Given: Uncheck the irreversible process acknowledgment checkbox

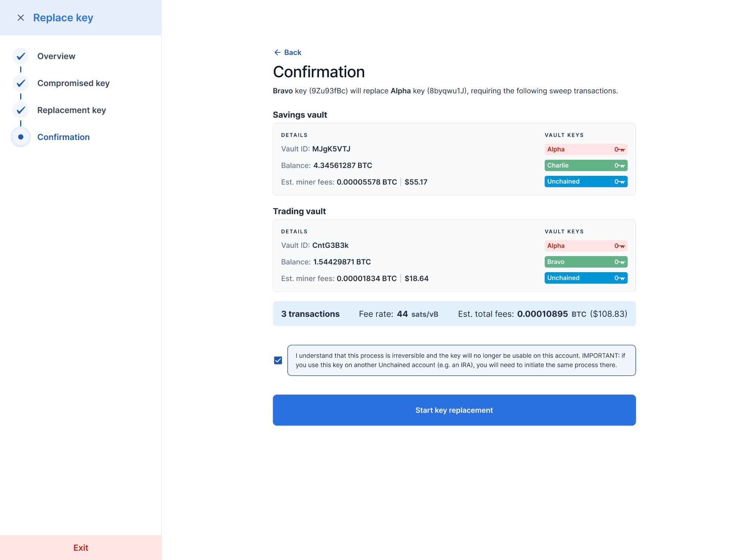Looking at the screenshot, I should pyautogui.click(x=278, y=360).
